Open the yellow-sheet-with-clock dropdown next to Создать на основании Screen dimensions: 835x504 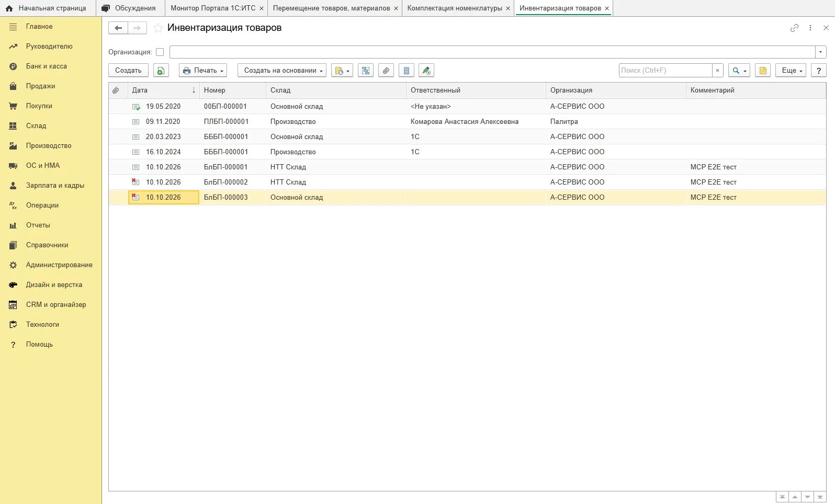pyautogui.click(x=342, y=71)
